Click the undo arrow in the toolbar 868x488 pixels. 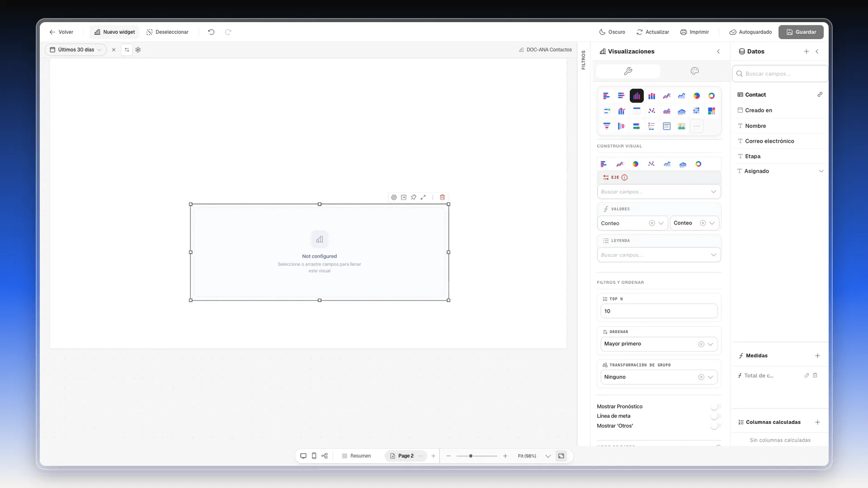pos(211,32)
